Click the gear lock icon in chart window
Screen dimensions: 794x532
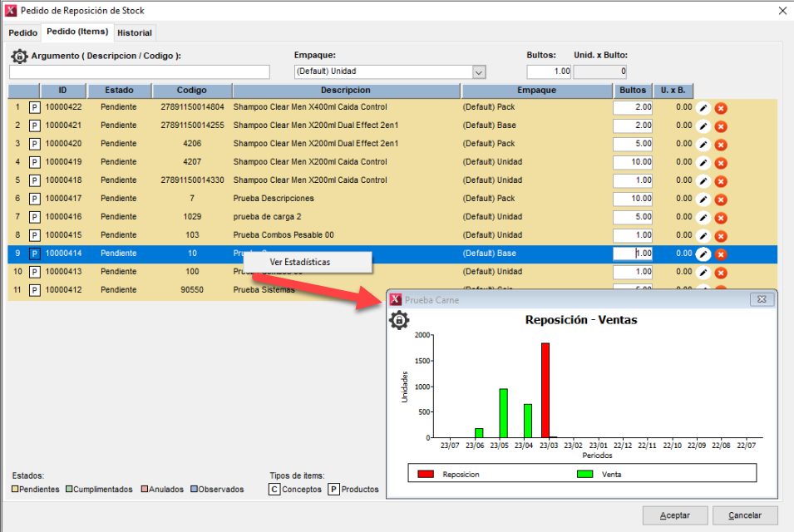tap(400, 320)
